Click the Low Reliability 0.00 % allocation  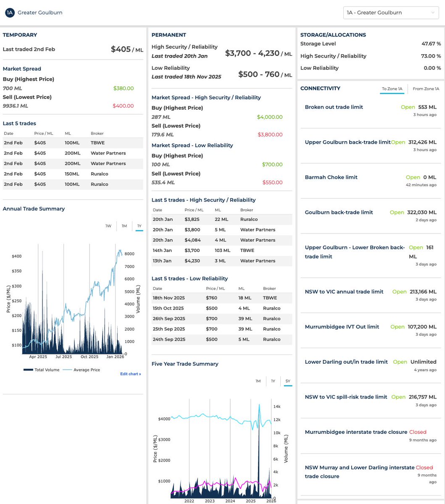(432, 68)
